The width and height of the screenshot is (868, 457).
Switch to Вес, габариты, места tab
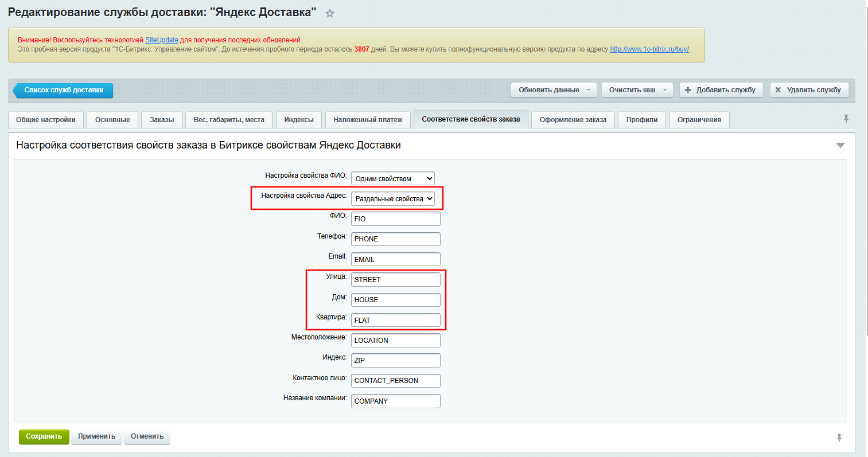229,120
